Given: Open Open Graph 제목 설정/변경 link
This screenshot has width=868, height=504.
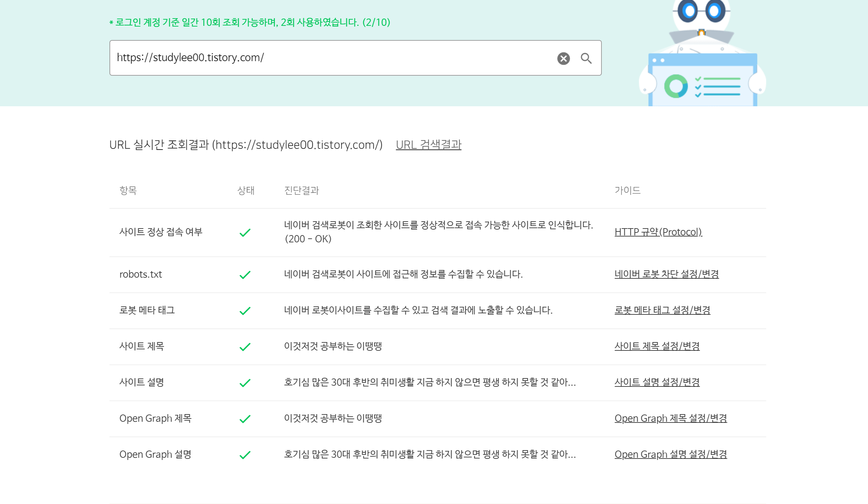Looking at the screenshot, I should pyautogui.click(x=671, y=418).
